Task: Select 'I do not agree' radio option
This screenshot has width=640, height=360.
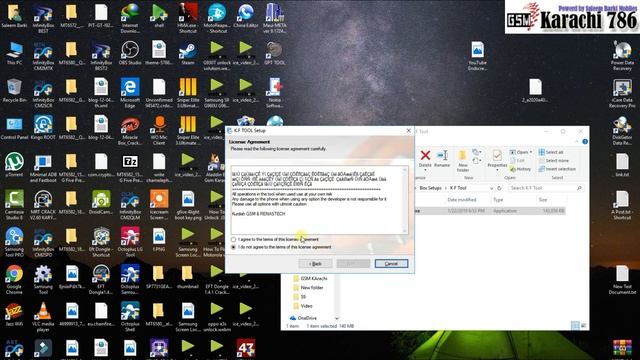Action: tap(233, 247)
